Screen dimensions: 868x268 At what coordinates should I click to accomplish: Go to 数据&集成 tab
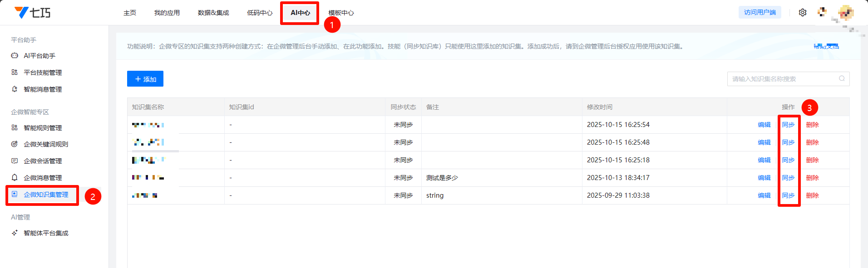click(213, 13)
